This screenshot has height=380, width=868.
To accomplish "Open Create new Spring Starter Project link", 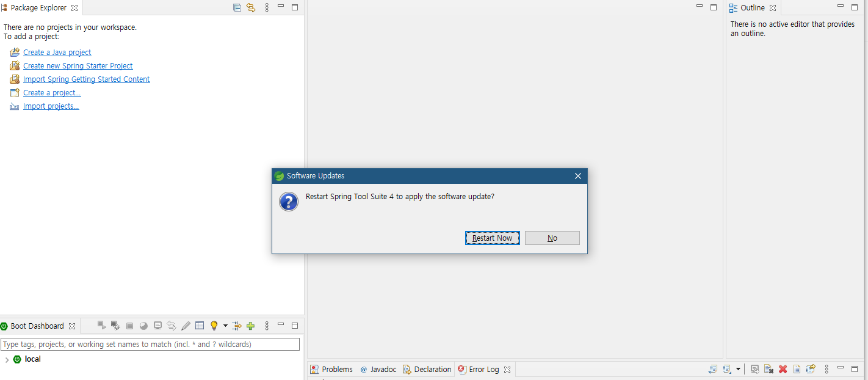I will [x=78, y=66].
